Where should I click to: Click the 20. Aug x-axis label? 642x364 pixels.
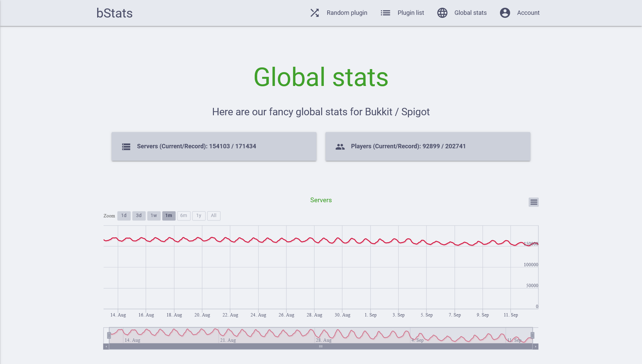(x=202, y=315)
